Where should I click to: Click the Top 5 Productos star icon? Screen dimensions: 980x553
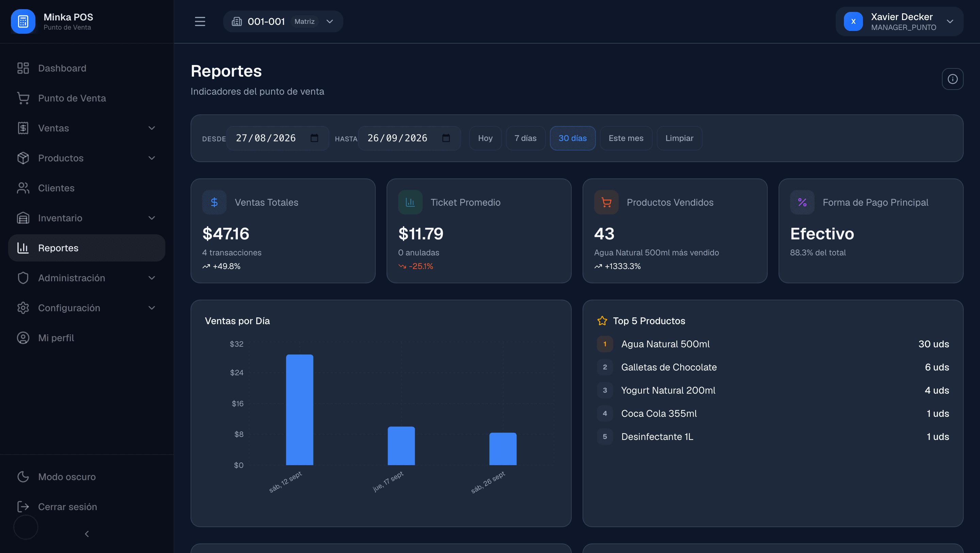coord(602,321)
